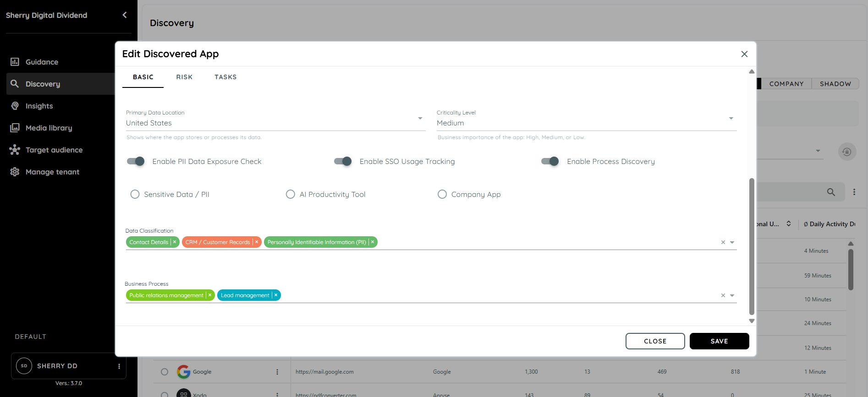Open Media library icon in sidebar
Image resolution: width=868 pixels, height=397 pixels.
(15, 128)
